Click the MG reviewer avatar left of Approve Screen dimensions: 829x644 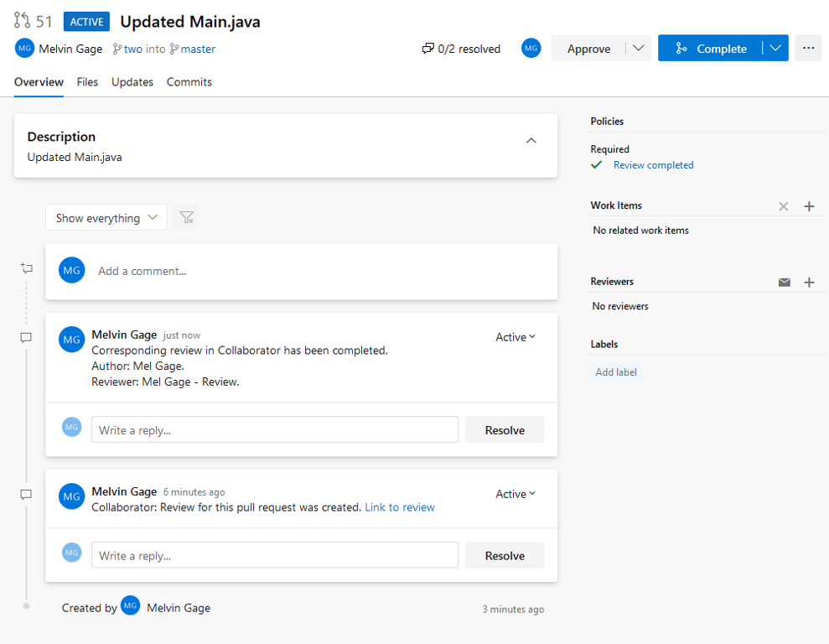531,48
